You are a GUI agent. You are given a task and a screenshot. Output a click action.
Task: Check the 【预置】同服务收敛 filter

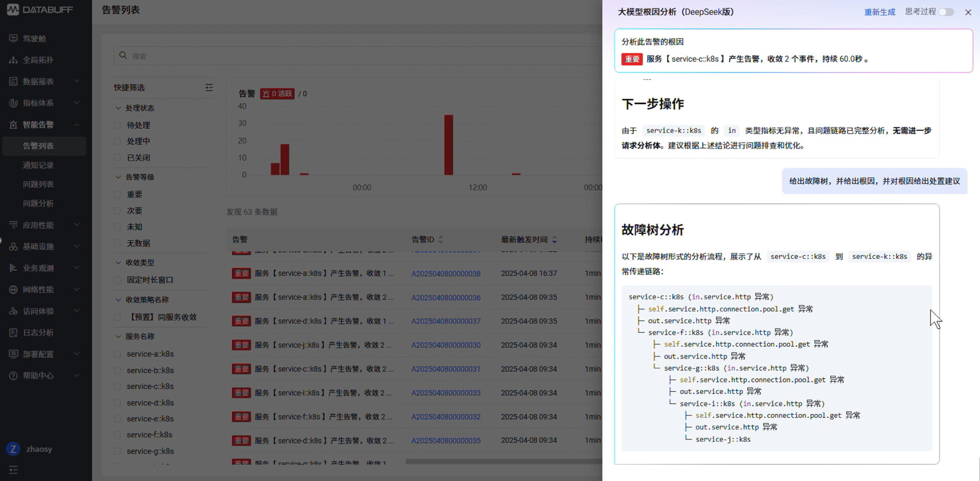[118, 317]
